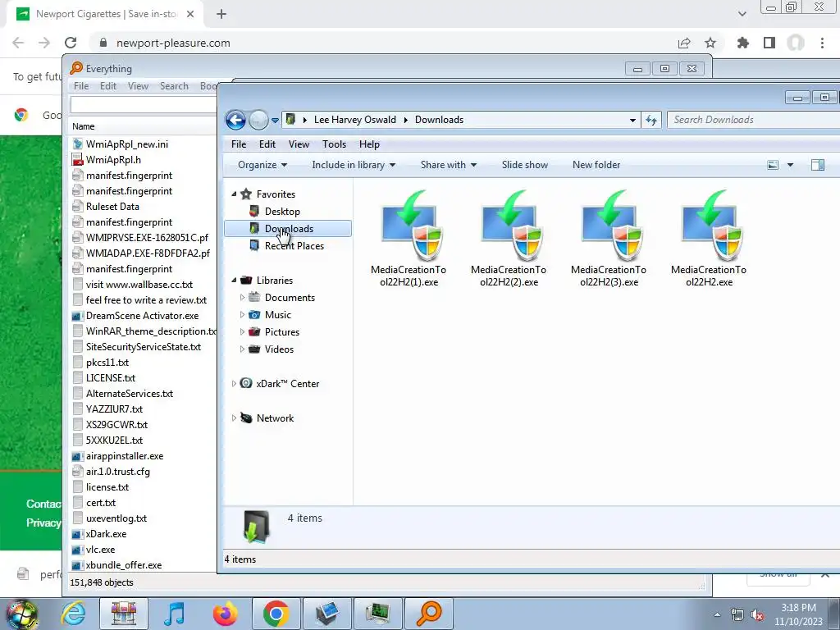Click the music note taskbar icon

tap(174, 614)
